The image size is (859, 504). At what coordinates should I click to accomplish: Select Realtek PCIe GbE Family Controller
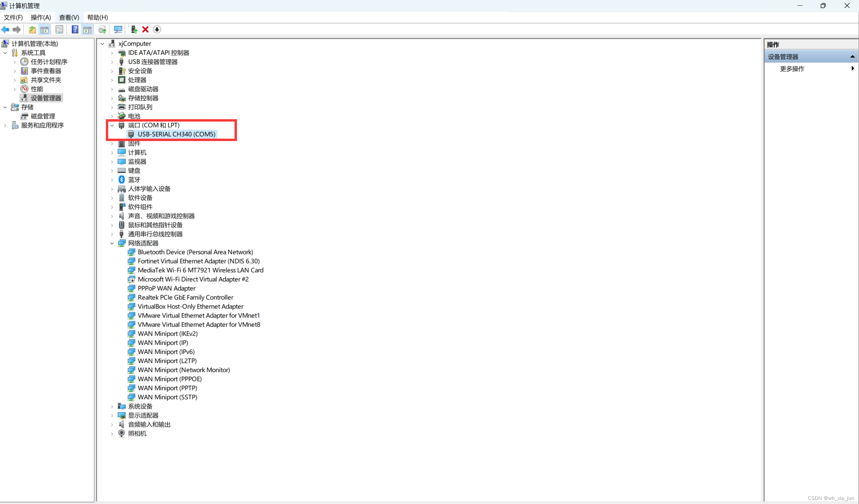(186, 297)
